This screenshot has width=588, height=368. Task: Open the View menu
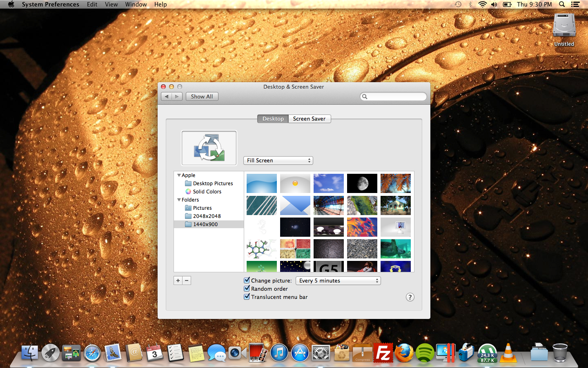(x=111, y=4)
